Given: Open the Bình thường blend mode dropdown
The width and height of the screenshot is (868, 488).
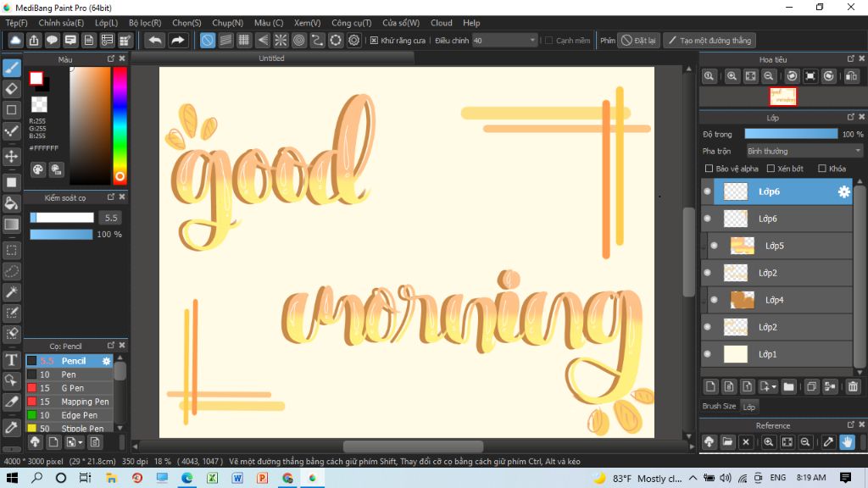Looking at the screenshot, I should point(804,151).
